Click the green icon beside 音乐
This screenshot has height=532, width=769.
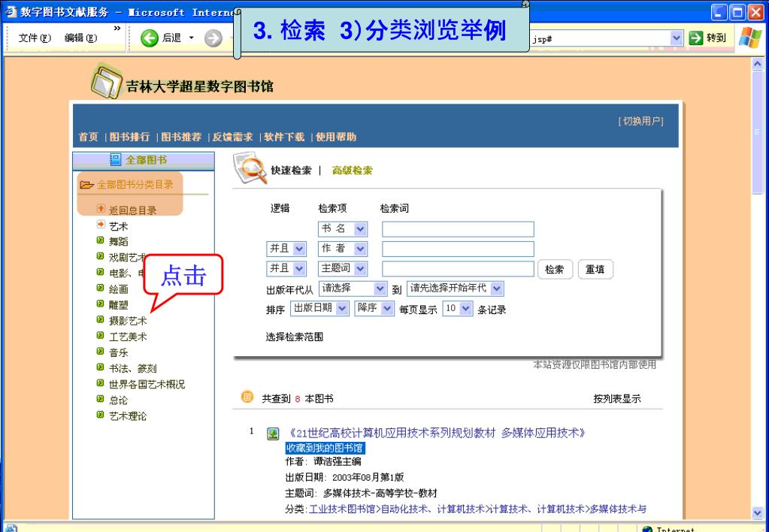point(101,351)
